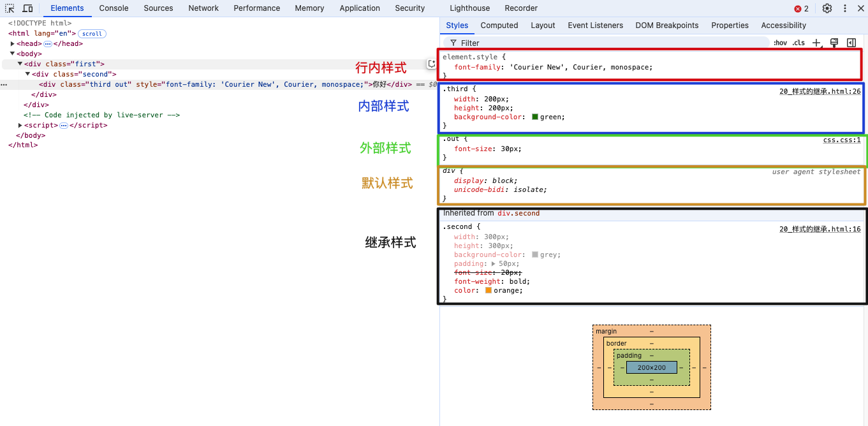
Task: Open source link 20_样式的继承.html:16
Action: pos(820,229)
